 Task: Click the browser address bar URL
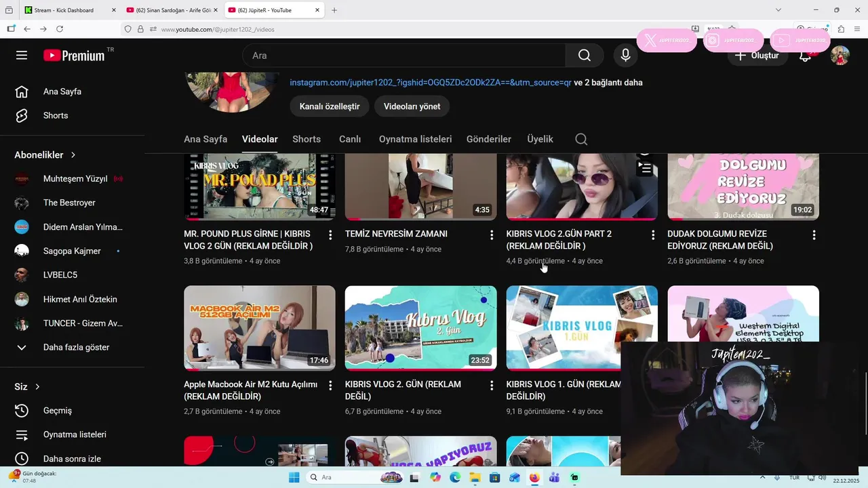point(218,29)
